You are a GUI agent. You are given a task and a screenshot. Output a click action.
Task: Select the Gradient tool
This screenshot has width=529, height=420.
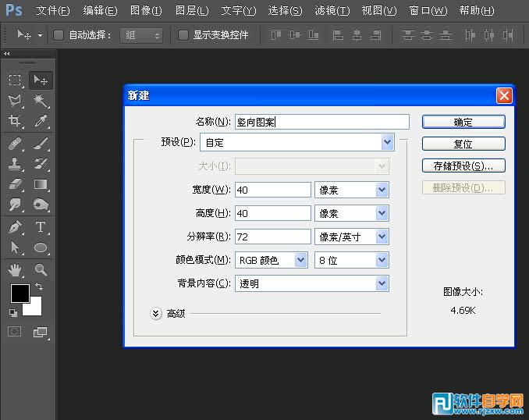(x=41, y=184)
